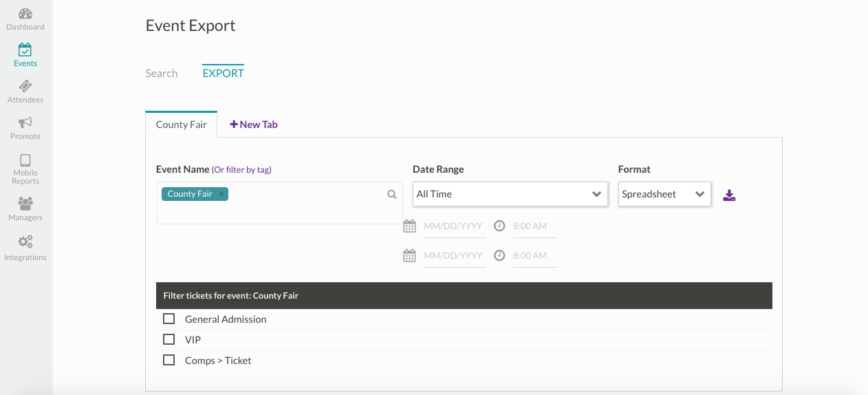
Task: Expand the All Time date range dropdown
Action: coord(510,194)
